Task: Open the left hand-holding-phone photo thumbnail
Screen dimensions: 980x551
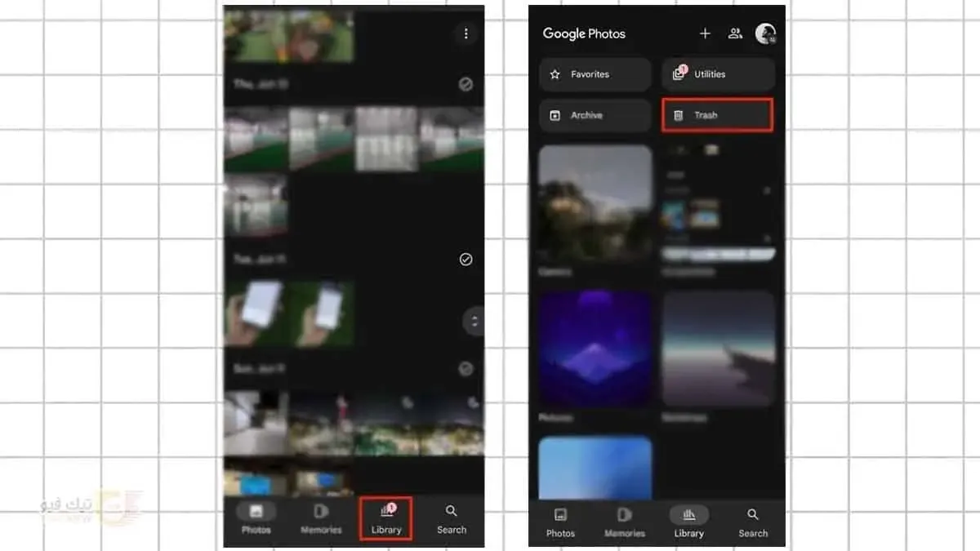Action: point(256,314)
